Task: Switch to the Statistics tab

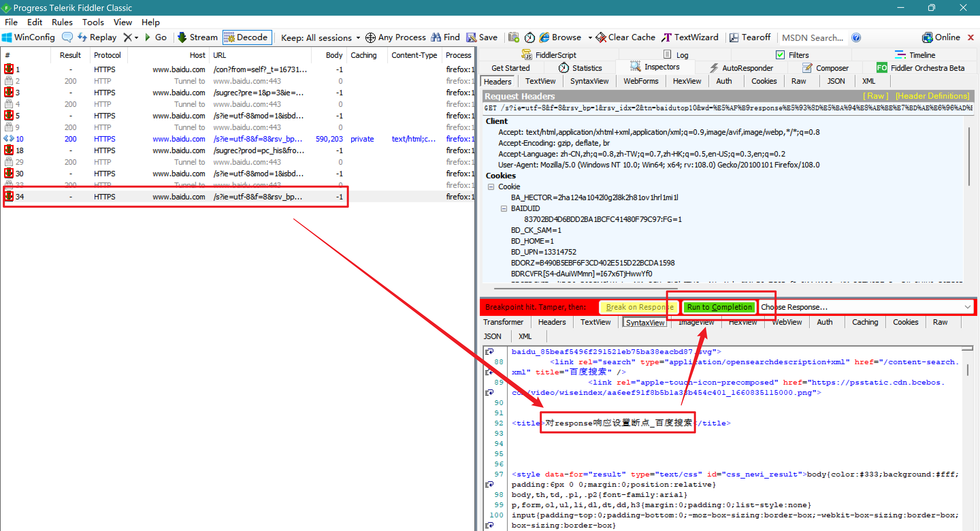Action: pos(580,68)
